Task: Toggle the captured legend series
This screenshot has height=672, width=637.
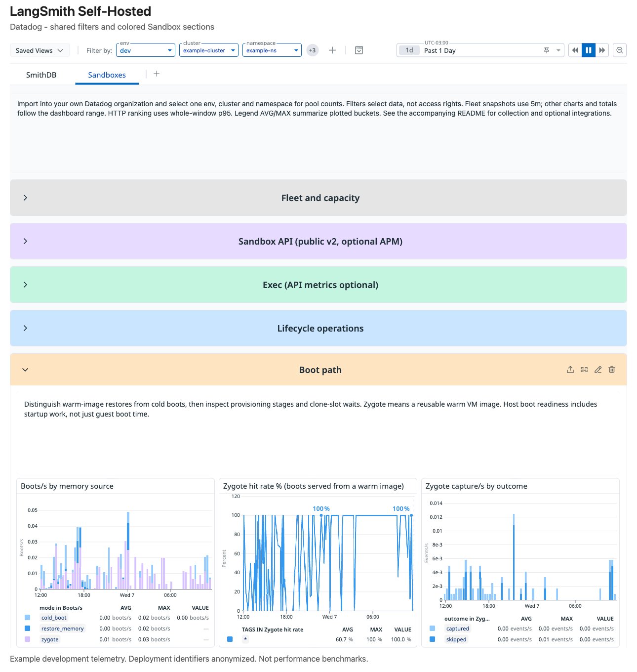Action: [x=458, y=629]
